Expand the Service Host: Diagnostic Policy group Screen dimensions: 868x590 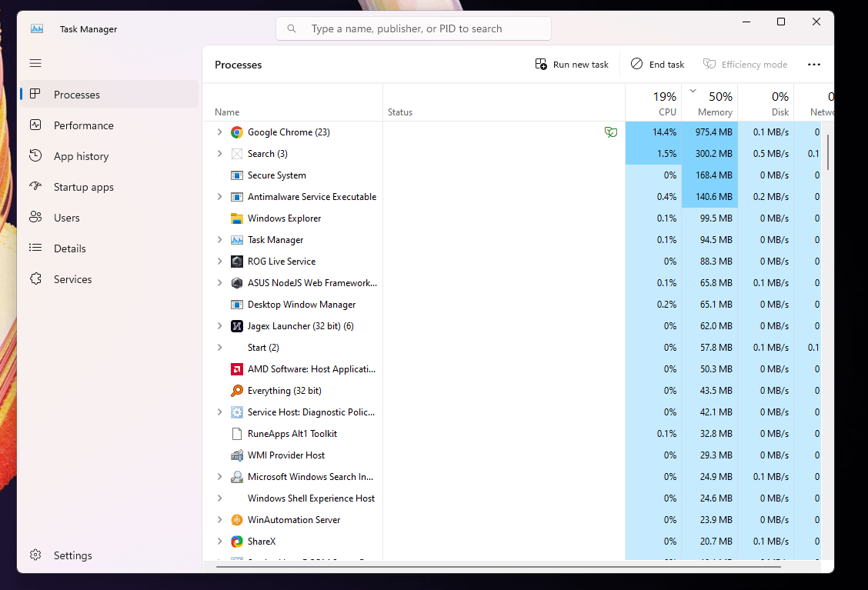click(220, 412)
